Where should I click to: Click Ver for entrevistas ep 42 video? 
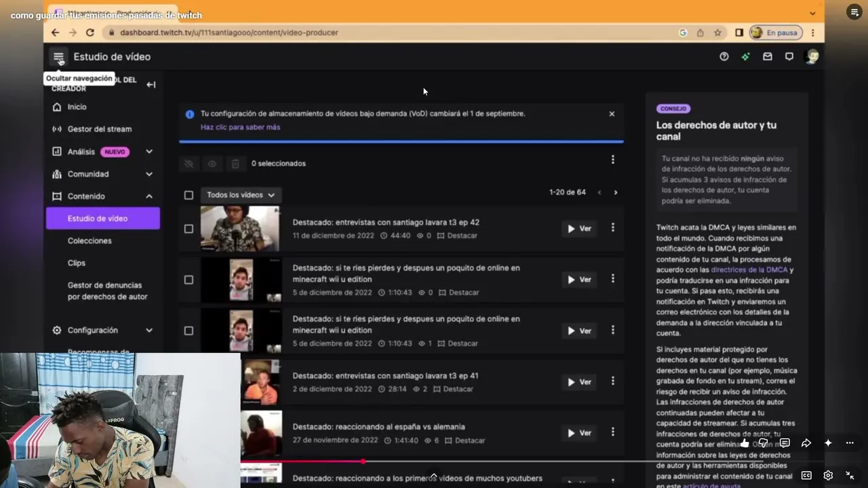tap(579, 228)
